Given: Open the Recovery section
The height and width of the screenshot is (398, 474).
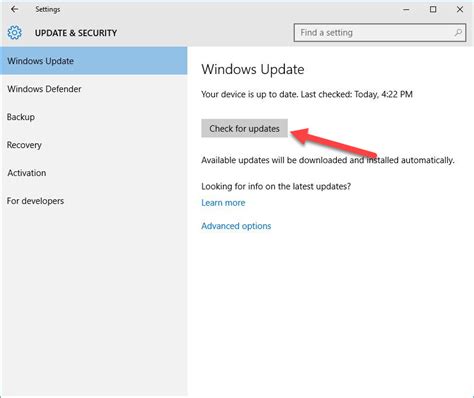Looking at the screenshot, I should click(x=94, y=145).
